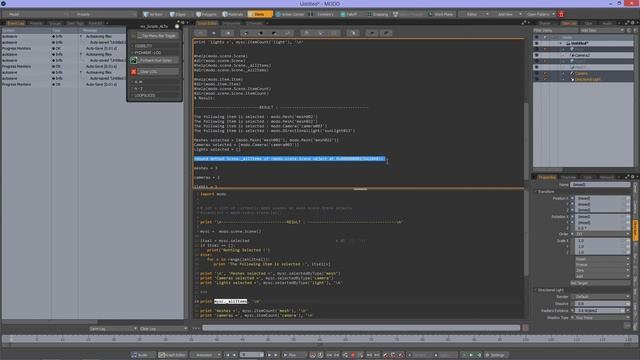Select Polygons selection mode

click(x=207, y=14)
